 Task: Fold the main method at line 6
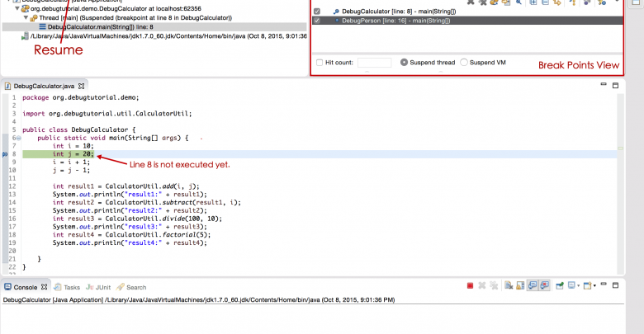coord(18,139)
